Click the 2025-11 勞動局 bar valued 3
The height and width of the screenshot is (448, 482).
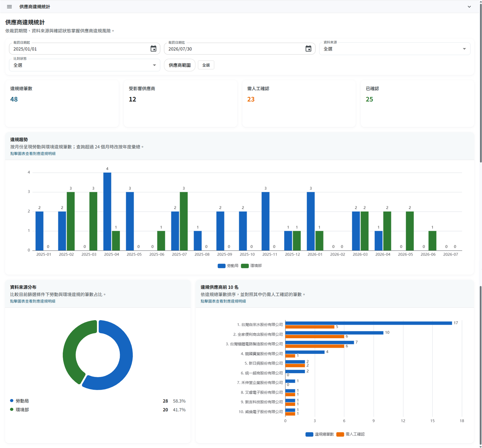point(265,221)
